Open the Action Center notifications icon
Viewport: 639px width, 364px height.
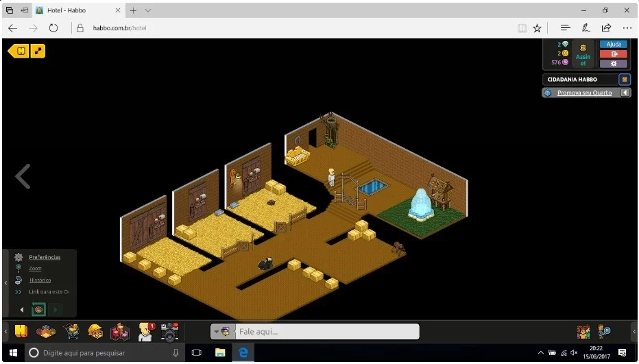623,352
